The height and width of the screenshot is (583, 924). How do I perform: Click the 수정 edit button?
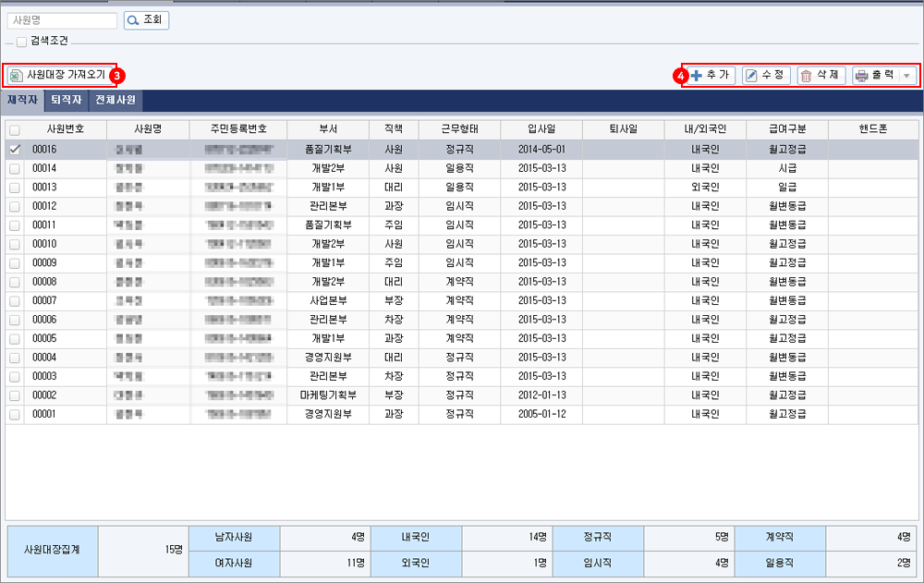coord(765,76)
